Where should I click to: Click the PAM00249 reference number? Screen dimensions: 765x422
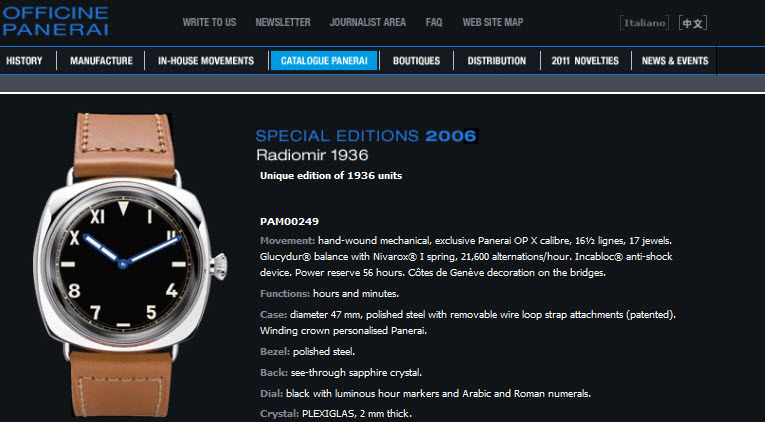(289, 221)
